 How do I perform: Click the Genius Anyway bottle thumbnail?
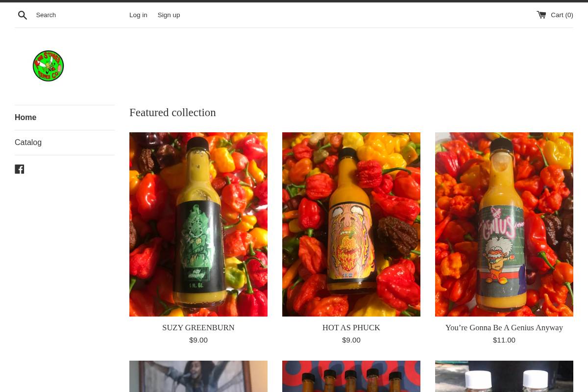pos(504,224)
